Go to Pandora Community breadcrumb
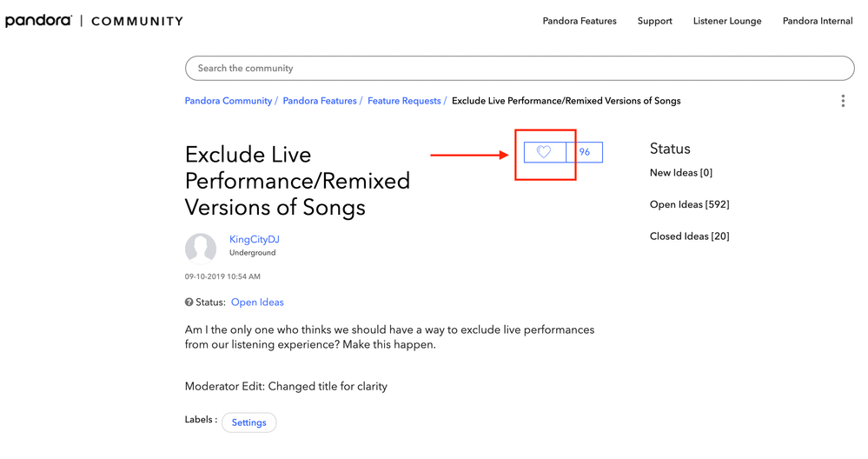868x459 pixels. pos(229,101)
